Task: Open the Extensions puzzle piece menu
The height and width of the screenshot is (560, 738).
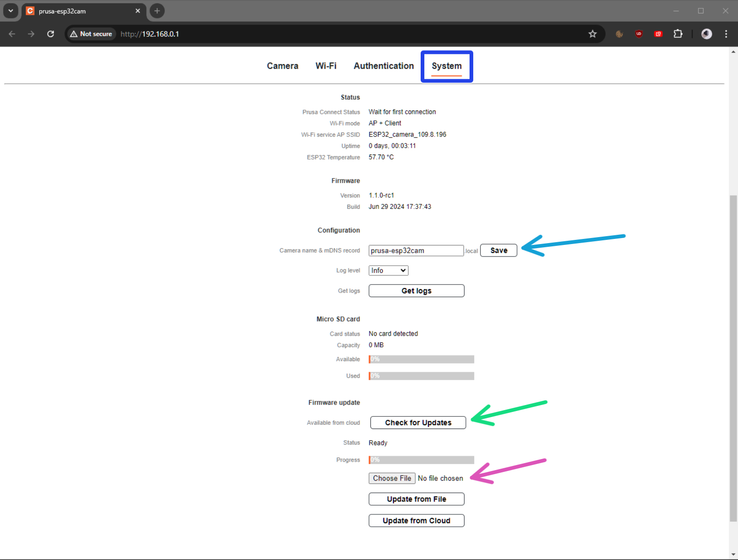Action: tap(678, 34)
